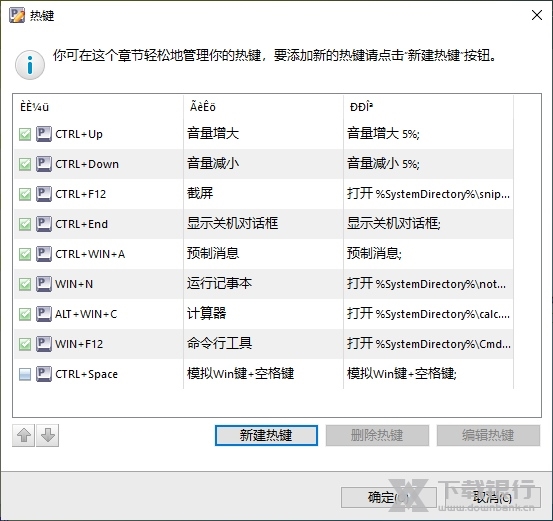Click the keyboard icon beside CTRL+Space
The height and width of the screenshot is (521, 553).
click(x=44, y=374)
